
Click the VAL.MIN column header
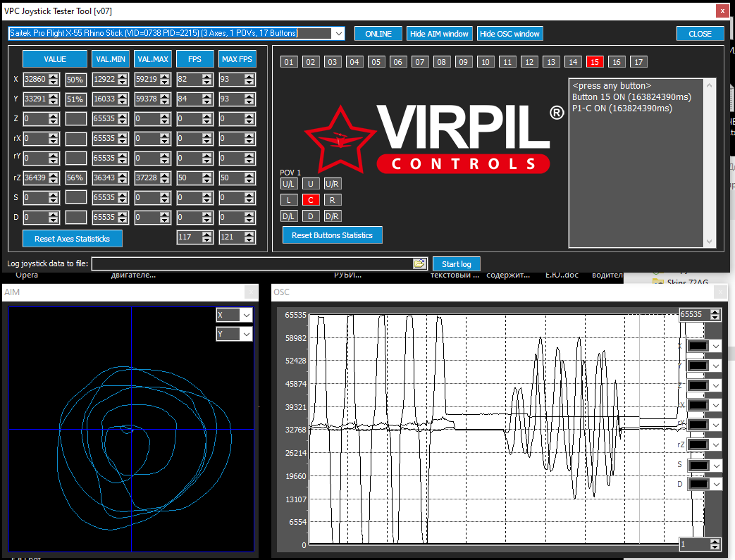[111, 59]
